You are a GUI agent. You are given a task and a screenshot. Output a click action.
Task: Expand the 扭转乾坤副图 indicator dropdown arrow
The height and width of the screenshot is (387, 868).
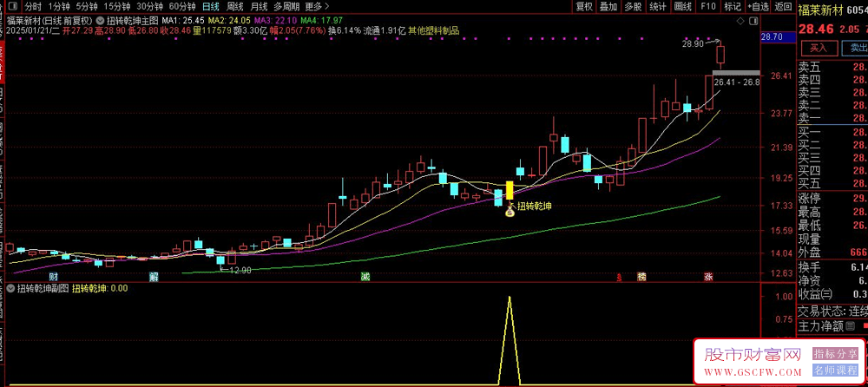10,288
